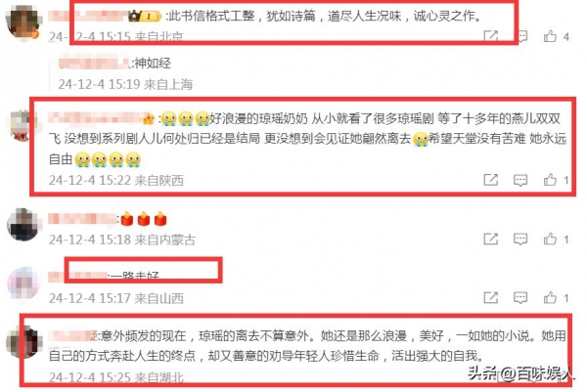Open replies on the 北京 comment
Image resolution: width=587 pixels, height=392 pixels.
coord(522,36)
